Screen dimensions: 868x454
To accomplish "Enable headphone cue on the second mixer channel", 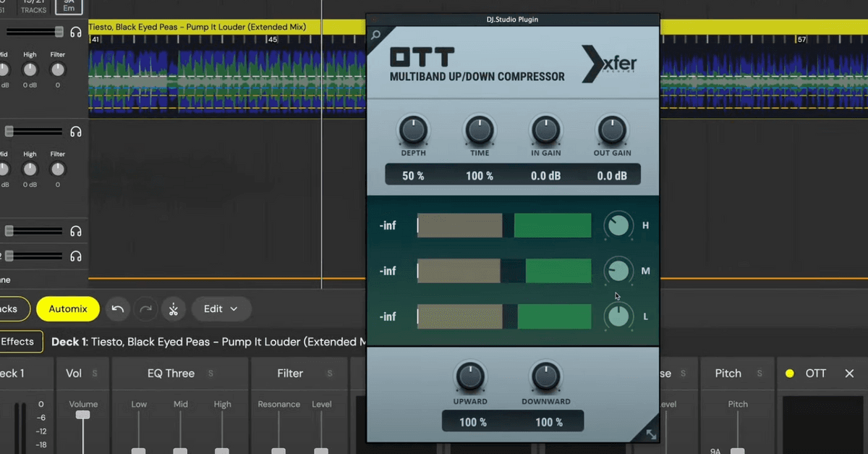I will pyautogui.click(x=75, y=132).
